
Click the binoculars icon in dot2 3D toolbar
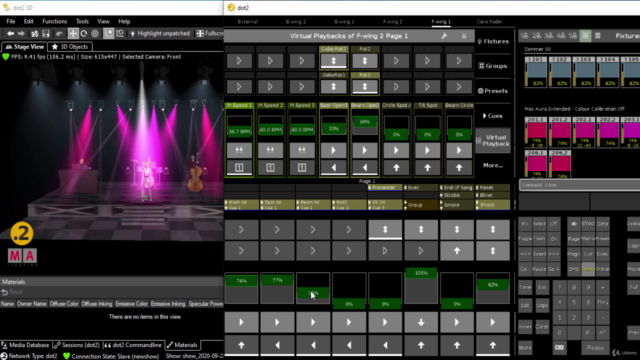point(35,33)
